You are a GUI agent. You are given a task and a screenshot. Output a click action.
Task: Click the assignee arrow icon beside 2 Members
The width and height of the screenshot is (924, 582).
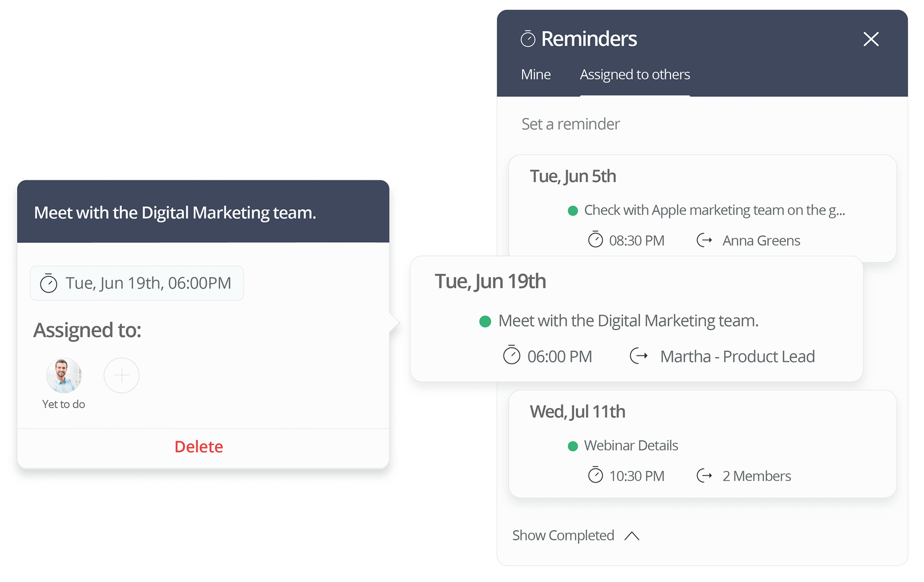click(704, 476)
